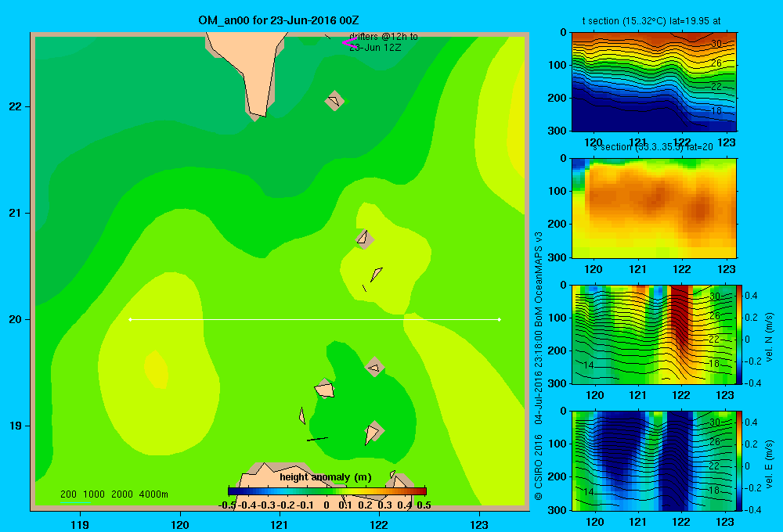The image size is (783, 532).
Task: Click the -0.5 value on height anomaly scale
Action: click(227, 505)
